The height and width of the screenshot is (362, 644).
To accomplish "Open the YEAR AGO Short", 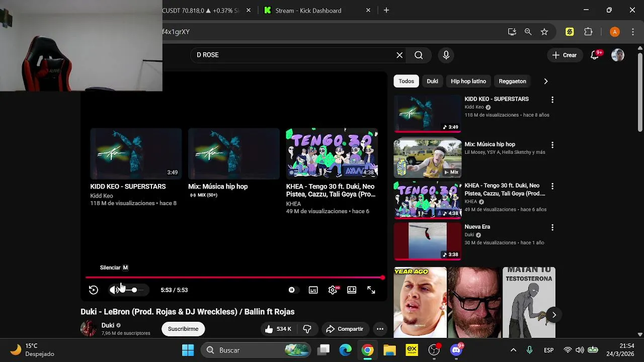I will pyautogui.click(x=420, y=302).
